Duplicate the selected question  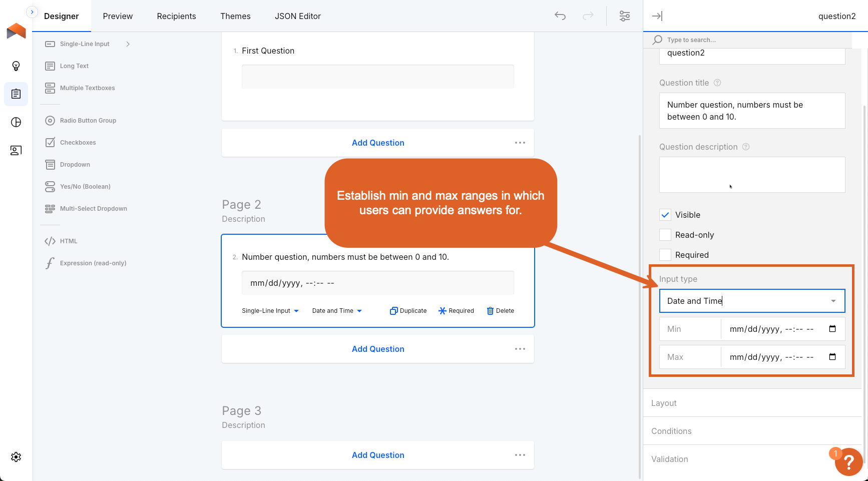[408, 311]
